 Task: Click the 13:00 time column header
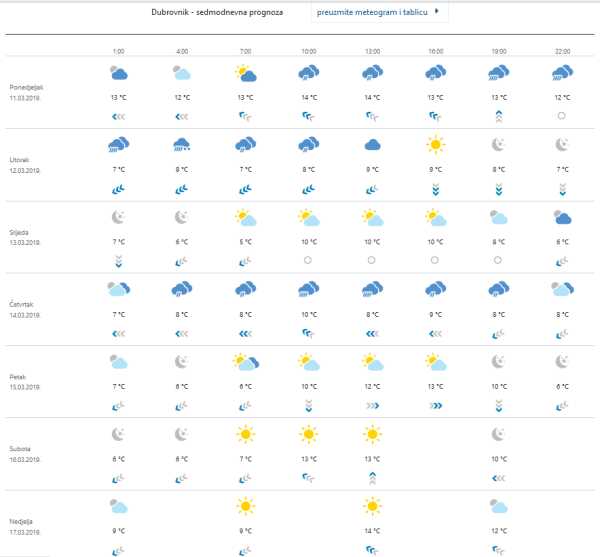372,49
